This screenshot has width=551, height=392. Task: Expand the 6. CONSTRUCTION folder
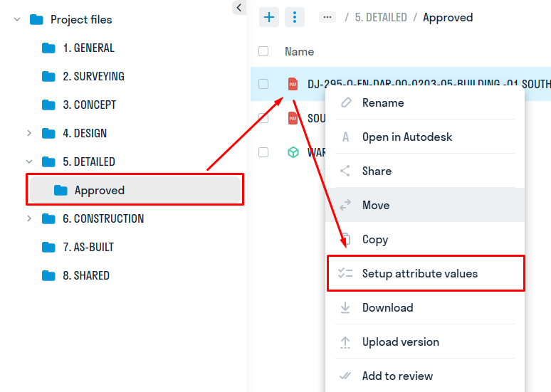(x=29, y=218)
